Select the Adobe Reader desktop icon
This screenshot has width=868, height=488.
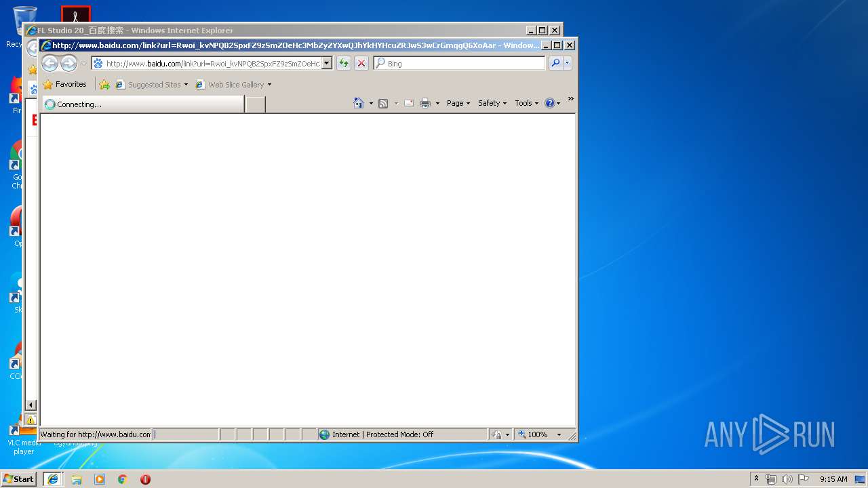[76, 15]
